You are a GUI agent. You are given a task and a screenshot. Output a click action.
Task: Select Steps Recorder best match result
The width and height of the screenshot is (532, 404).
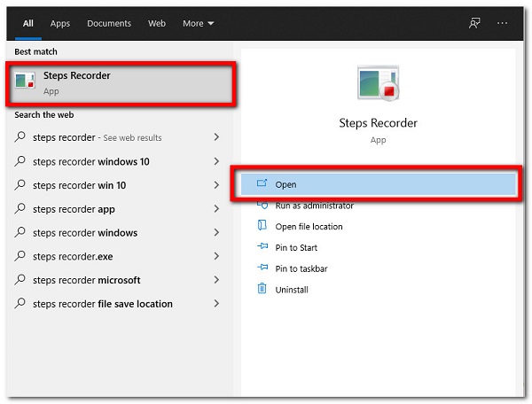pos(121,83)
